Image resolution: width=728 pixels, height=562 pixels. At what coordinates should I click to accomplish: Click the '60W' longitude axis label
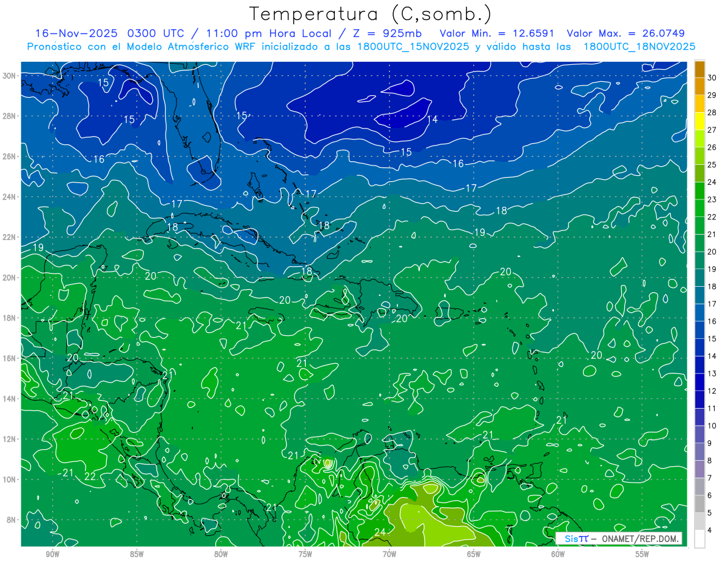558,554
